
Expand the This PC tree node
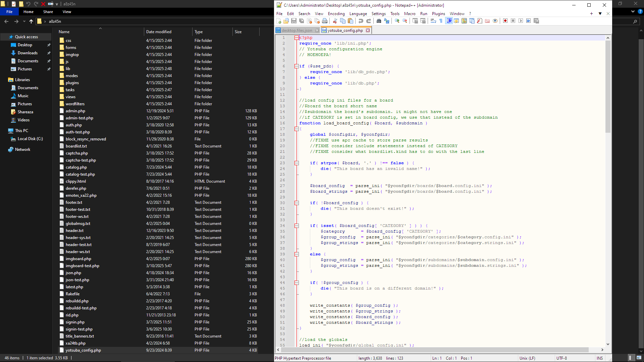[x=4, y=131]
